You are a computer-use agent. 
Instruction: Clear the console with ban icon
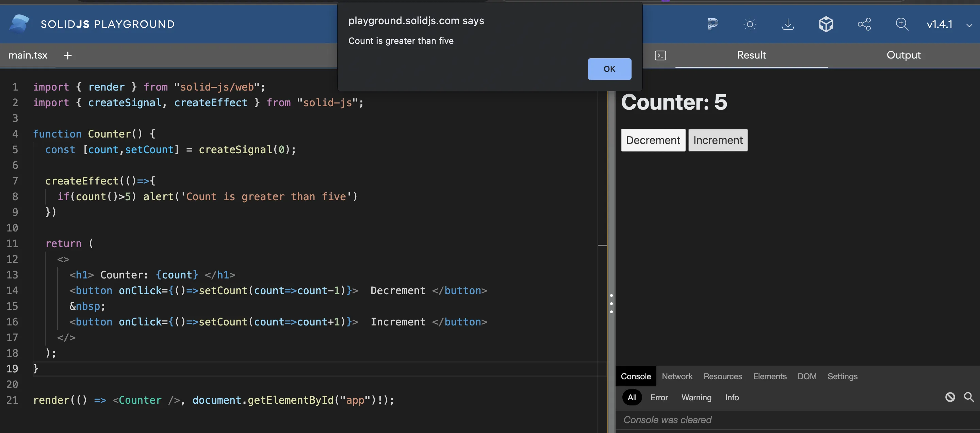[x=950, y=397]
